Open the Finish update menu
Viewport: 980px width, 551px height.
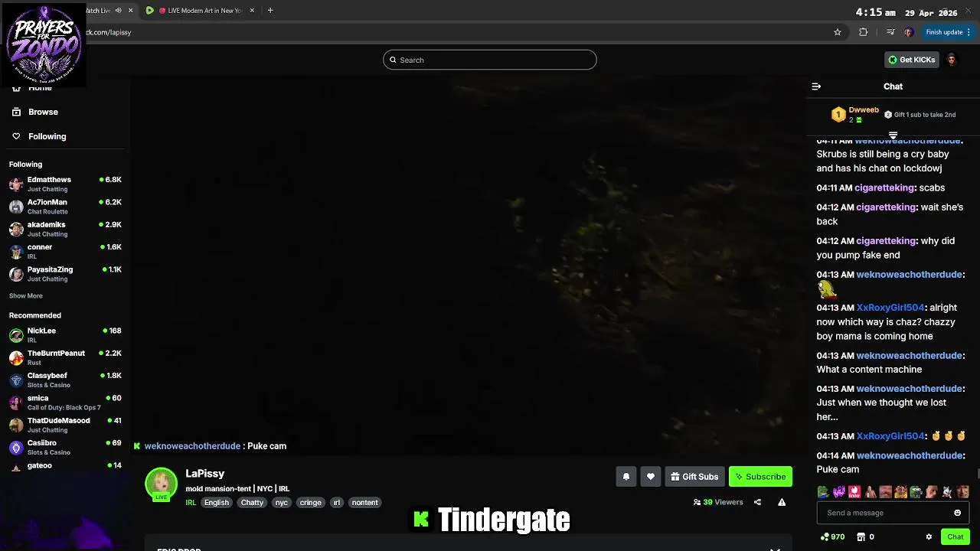click(x=949, y=32)
